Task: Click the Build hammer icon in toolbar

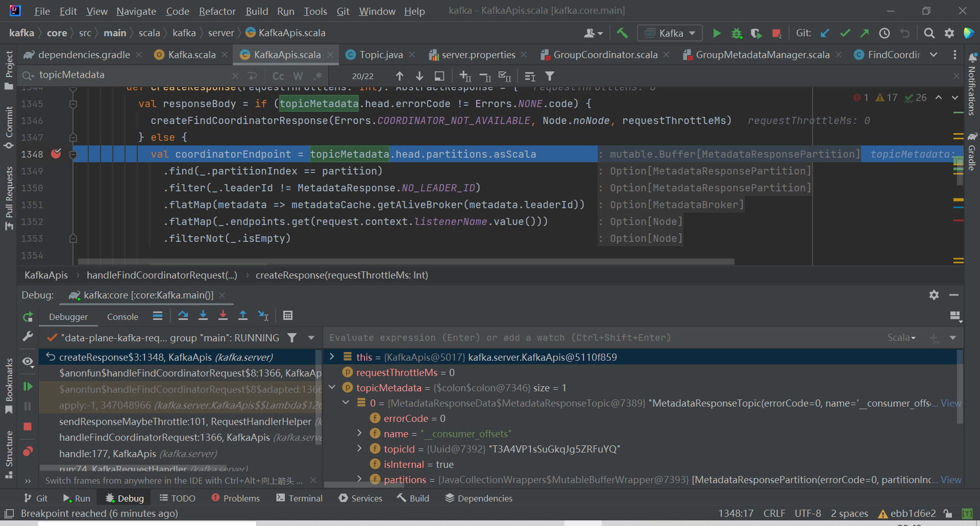Action: click(622, 33)
